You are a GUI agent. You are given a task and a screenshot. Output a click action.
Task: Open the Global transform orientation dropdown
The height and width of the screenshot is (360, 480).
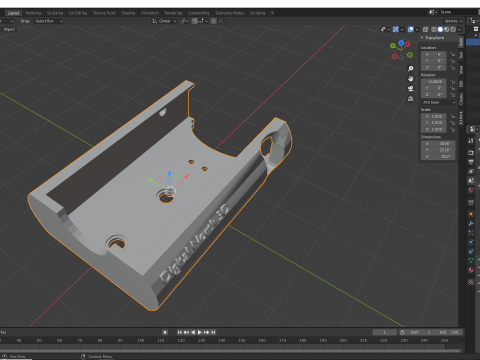tap(164, 21)
